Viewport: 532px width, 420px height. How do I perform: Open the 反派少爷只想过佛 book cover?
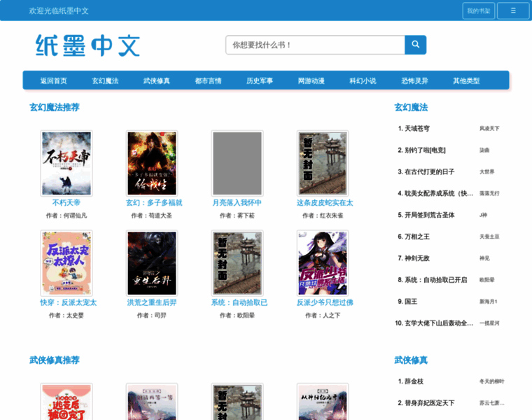point(323,263)
